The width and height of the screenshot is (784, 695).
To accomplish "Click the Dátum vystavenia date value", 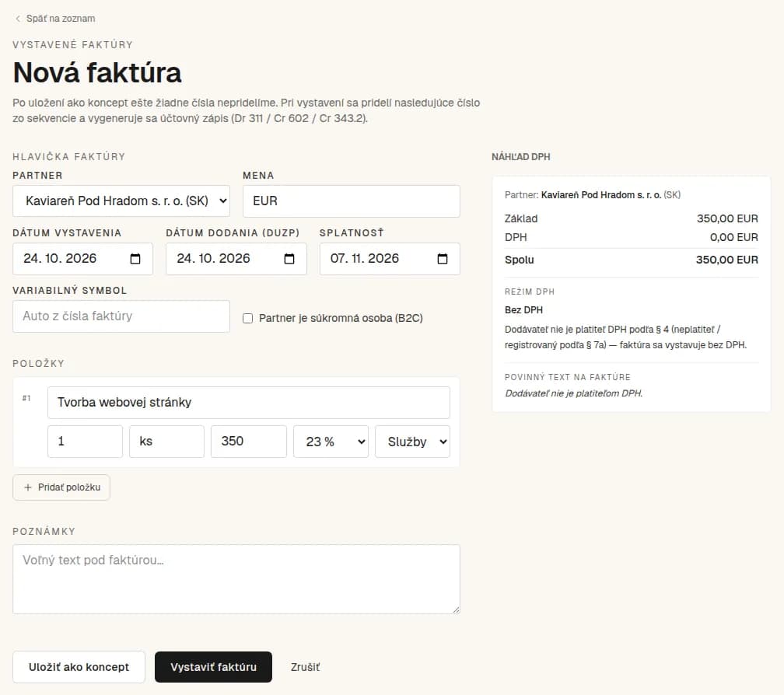I will tap(60, 258).
